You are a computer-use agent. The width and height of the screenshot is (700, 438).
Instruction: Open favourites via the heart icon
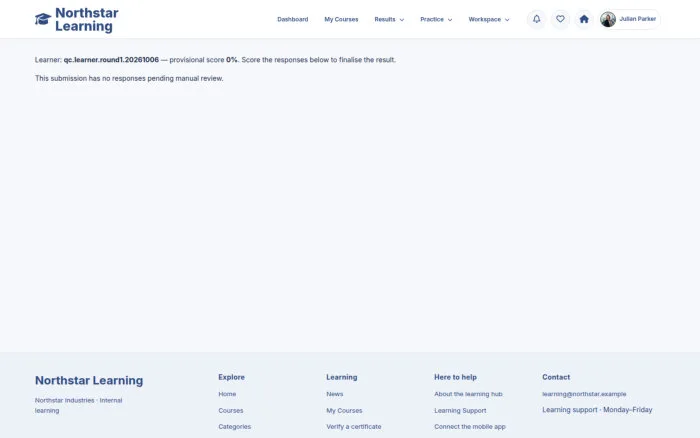pyautogui.click(x=560, y=19)
